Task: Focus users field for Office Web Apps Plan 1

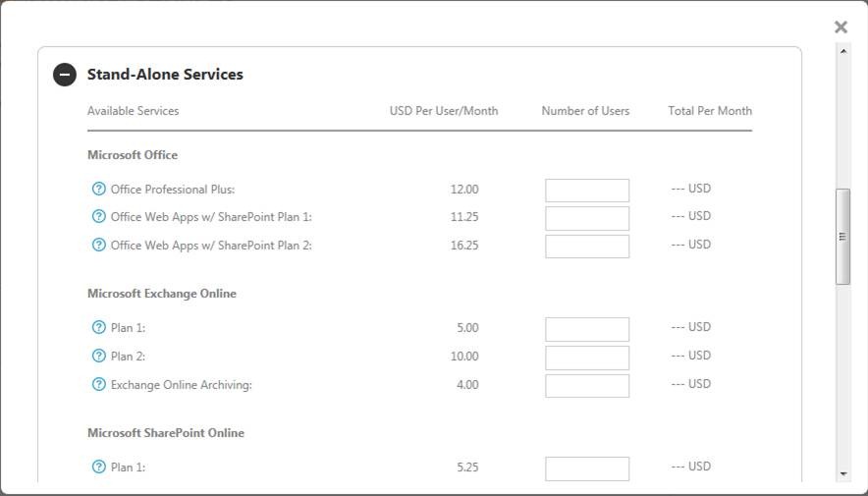Action: [x=587, y=218]
